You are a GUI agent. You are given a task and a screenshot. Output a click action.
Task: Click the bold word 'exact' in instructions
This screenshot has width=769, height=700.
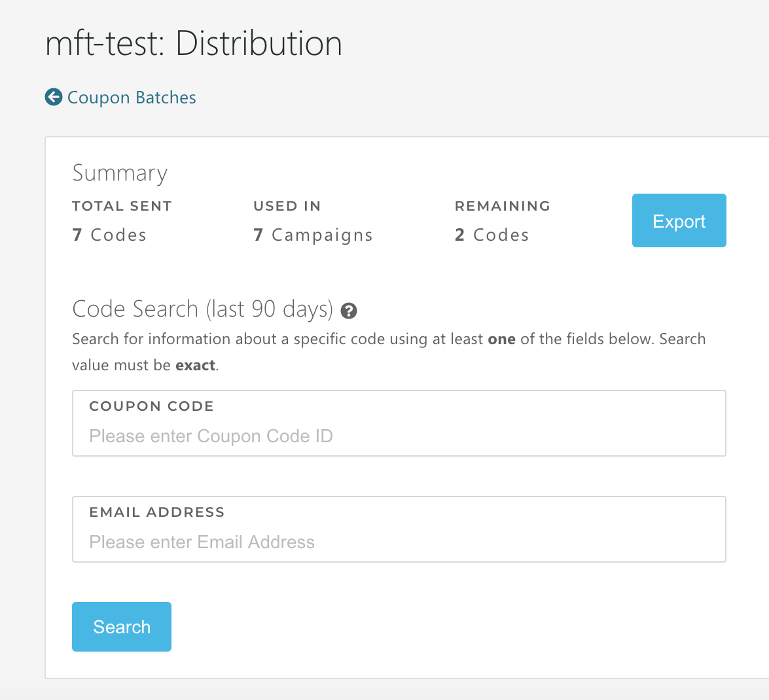click(195, 365)
